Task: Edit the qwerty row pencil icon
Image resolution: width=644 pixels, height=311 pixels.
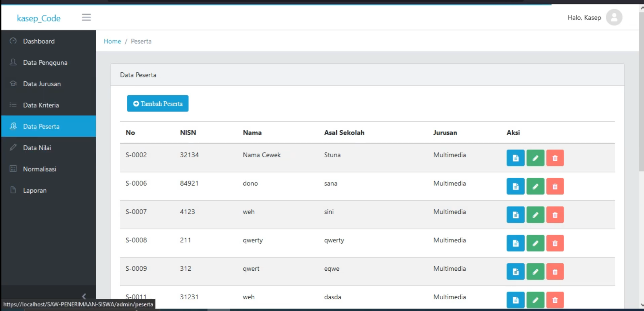Action: 535,243
